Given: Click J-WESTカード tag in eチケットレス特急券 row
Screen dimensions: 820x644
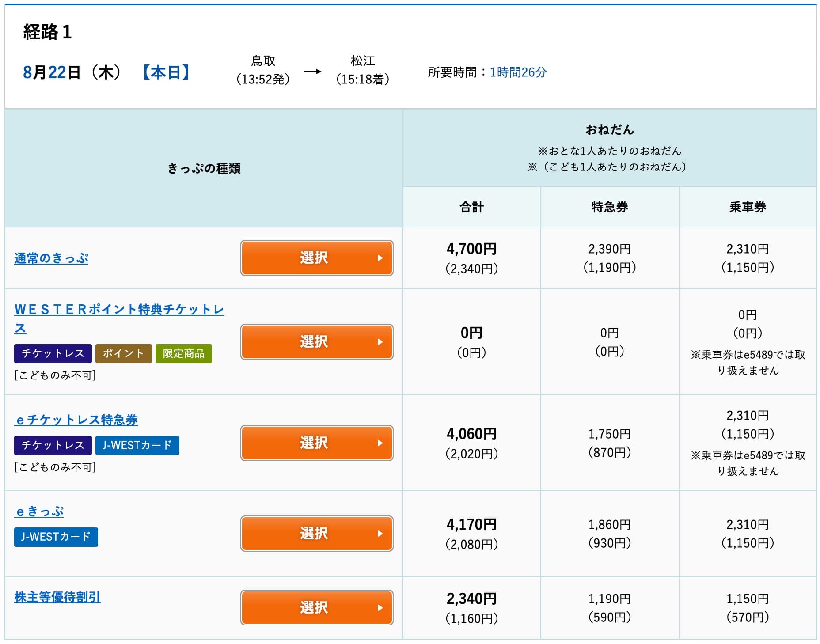Looking at the screenshot, I should (x=137, y=445).
